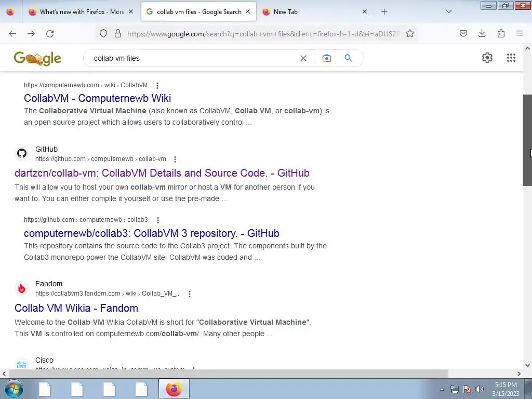The width and height of the screenshot is (532, 399).
Task: Open the Firefox application menu
Action: click(520, 33)
